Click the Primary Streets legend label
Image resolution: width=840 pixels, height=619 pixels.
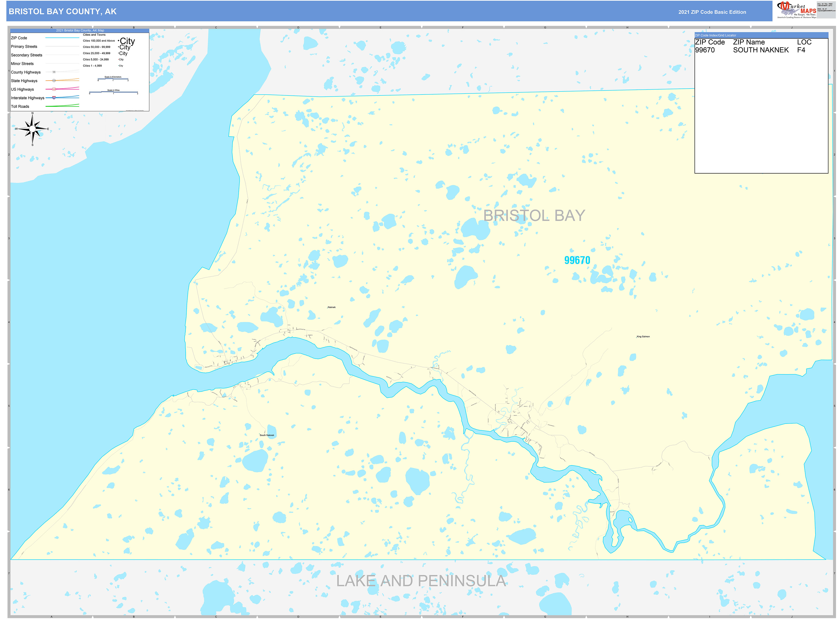click(x=24, y=46)
